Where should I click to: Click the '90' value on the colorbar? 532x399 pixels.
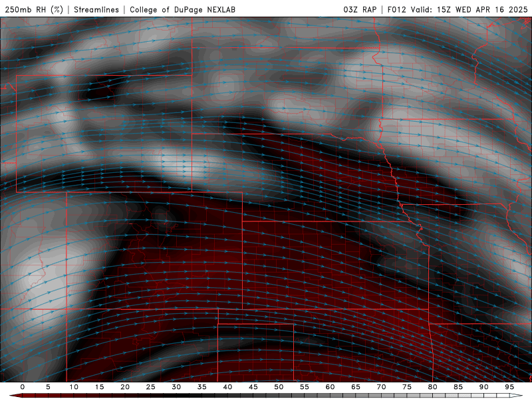point(484,387)
